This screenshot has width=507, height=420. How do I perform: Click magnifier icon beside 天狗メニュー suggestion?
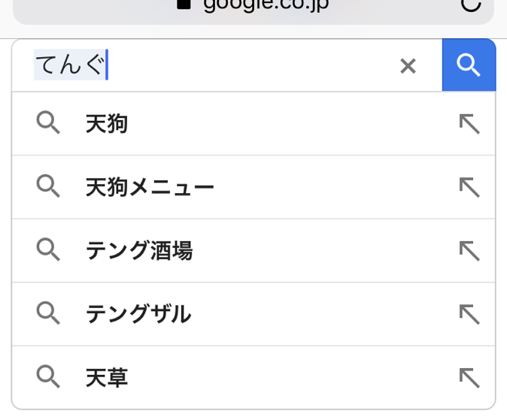pos(48,186)
